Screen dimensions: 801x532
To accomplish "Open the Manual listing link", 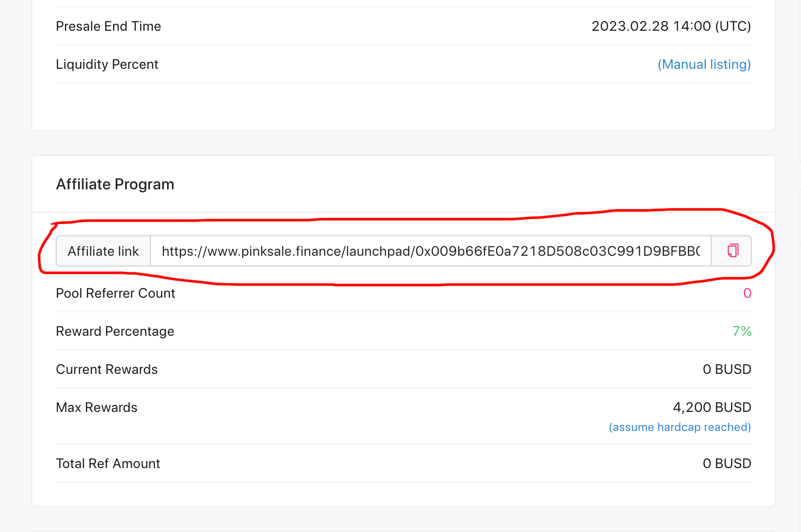I will pyautogui.click(x=704, y=64).
